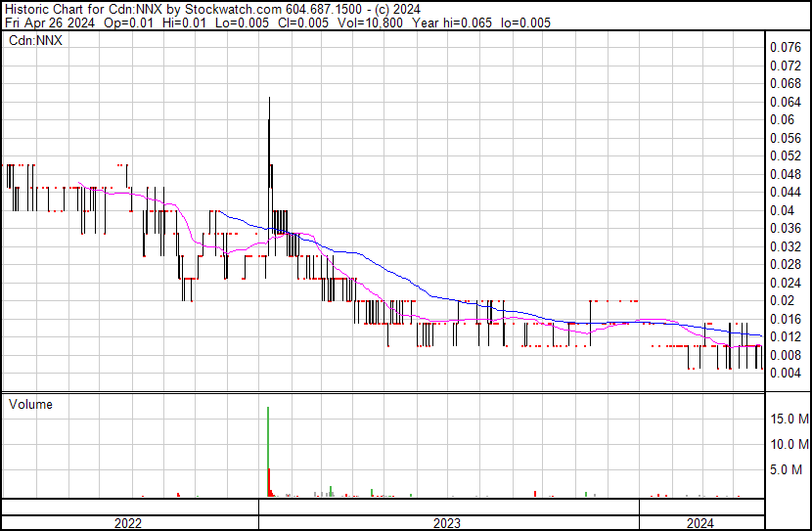Click the 0.04 price axis label
The image size is (812, 531).
(781, 210)
